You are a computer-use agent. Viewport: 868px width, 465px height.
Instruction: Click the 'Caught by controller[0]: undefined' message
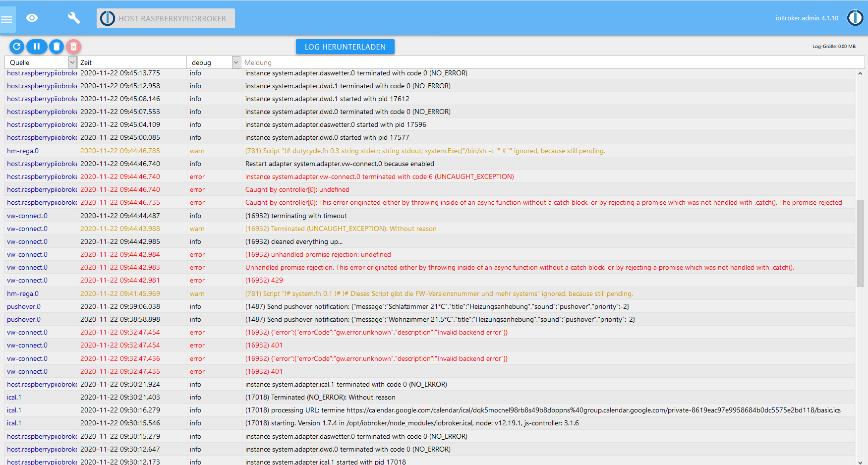[297, 189]
